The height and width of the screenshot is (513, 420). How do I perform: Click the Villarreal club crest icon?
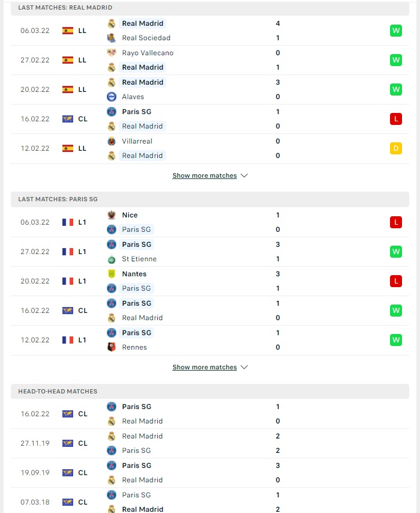pyautogui.click(x=112, y=141)
